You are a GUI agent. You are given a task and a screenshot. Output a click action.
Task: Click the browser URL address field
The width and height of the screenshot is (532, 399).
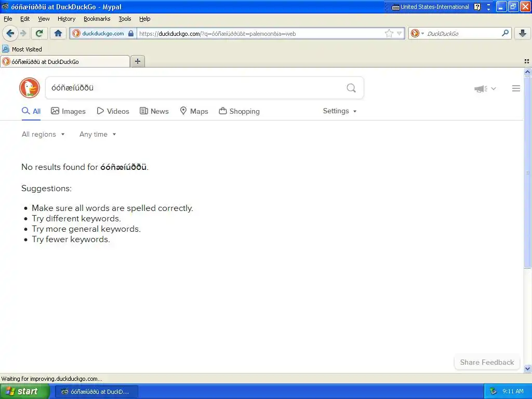pyautogui.click(x=261, y=33)
